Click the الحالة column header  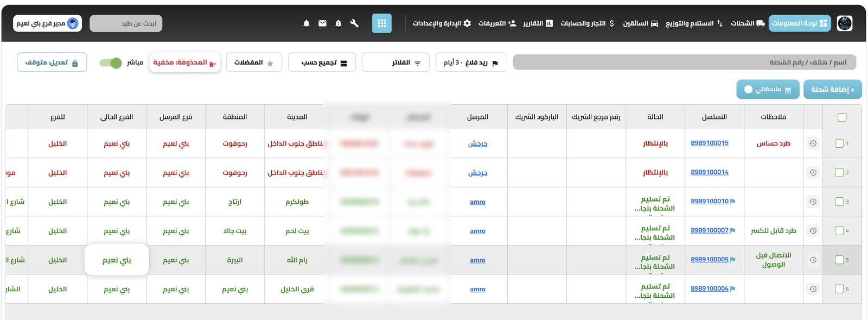pos(655,117)
